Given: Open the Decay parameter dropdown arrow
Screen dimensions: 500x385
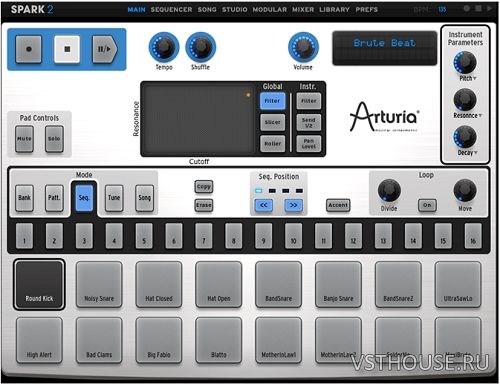Looking at the screenshot, I should coord(476,153).
